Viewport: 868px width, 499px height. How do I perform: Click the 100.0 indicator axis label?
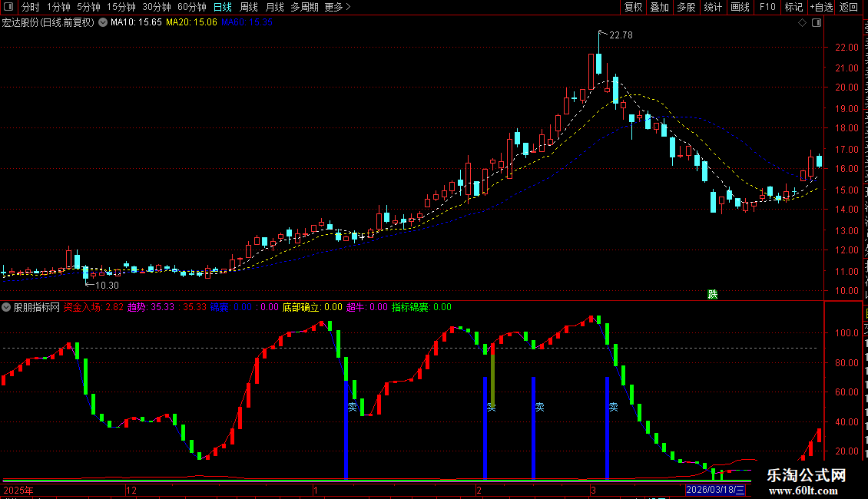tap(847, 333)
